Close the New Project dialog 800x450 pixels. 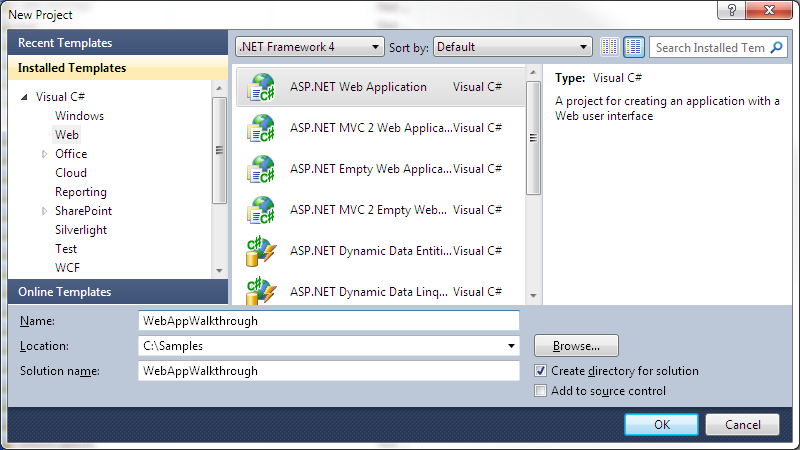tap(769, 10)
